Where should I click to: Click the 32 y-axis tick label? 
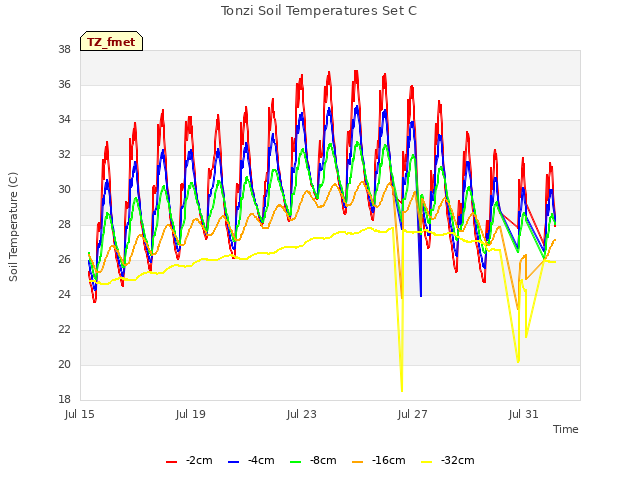click(64, 154)
